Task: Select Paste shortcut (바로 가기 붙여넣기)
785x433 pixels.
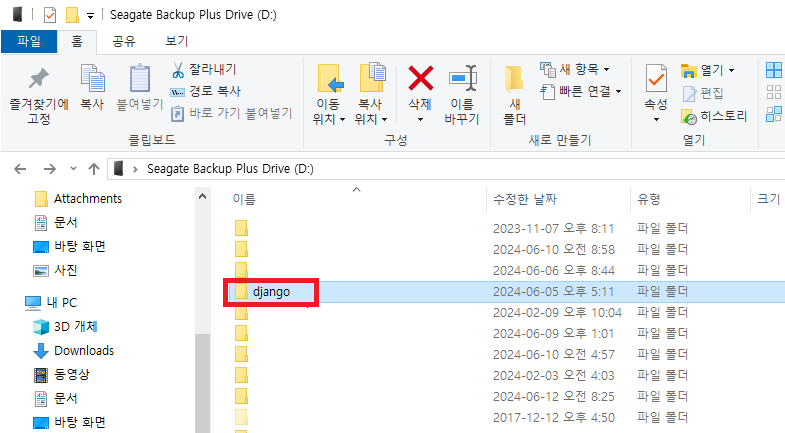Action: (231, 113)
